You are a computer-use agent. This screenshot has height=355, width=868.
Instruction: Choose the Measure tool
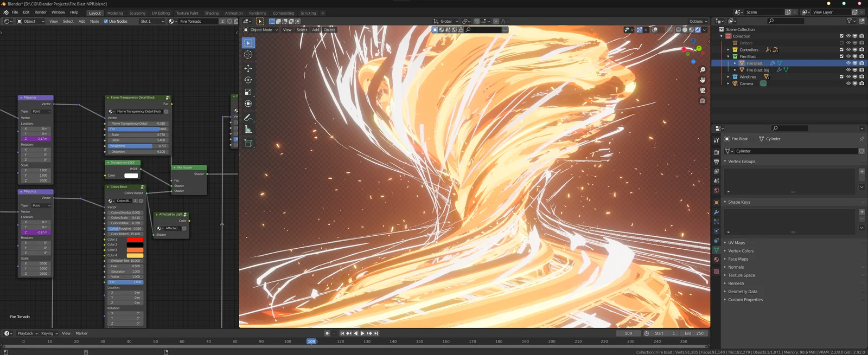[x=248, y=130]
